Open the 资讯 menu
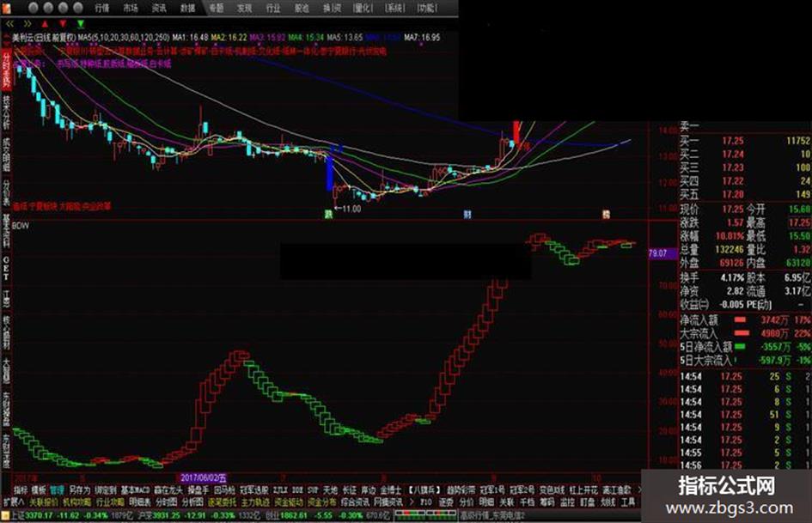812x523 pixels. [158, 8]
